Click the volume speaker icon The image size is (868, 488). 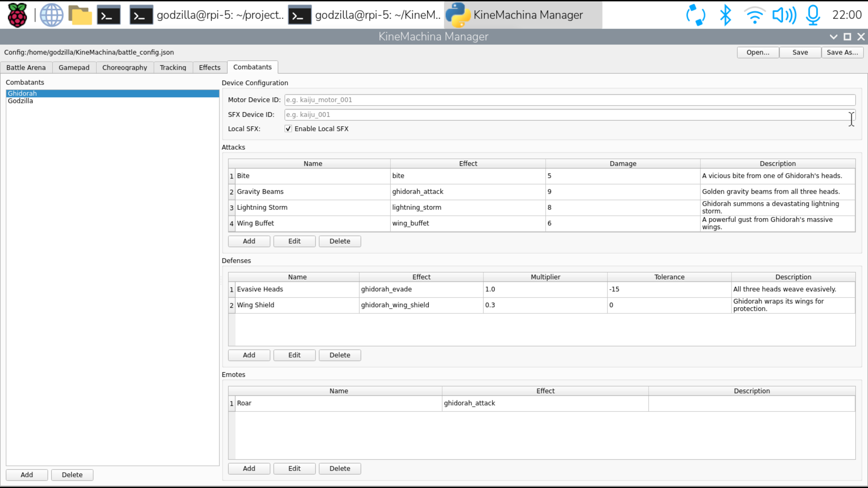[784, 15]
